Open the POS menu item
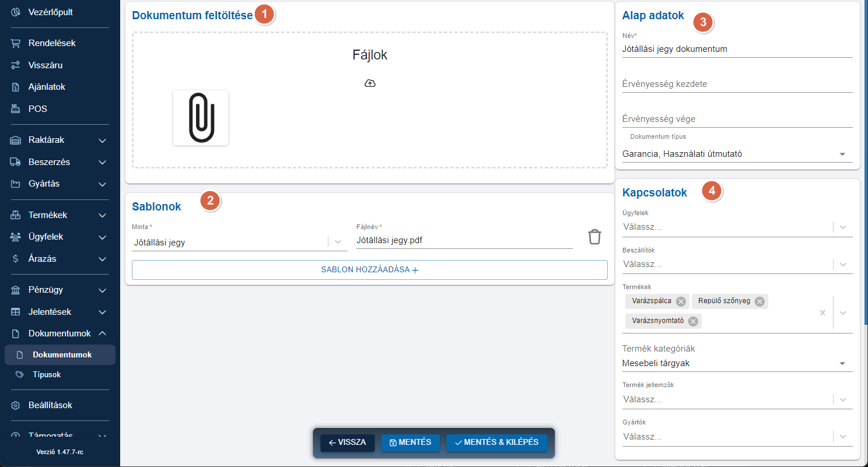The height and width of the screenshot is (467, 868). 38,109
